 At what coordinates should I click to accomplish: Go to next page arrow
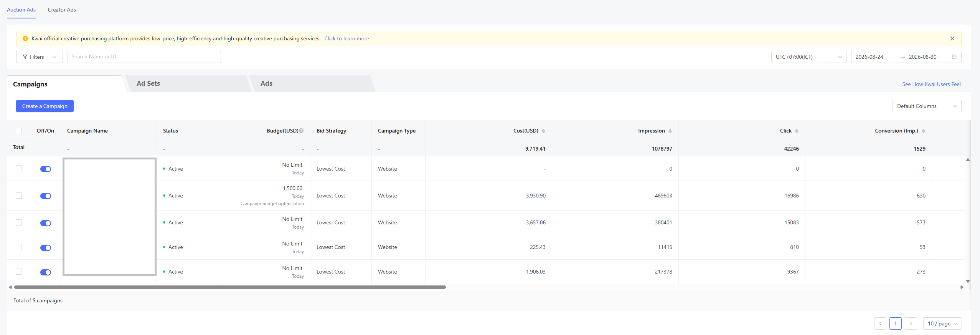tap(911, 323)
